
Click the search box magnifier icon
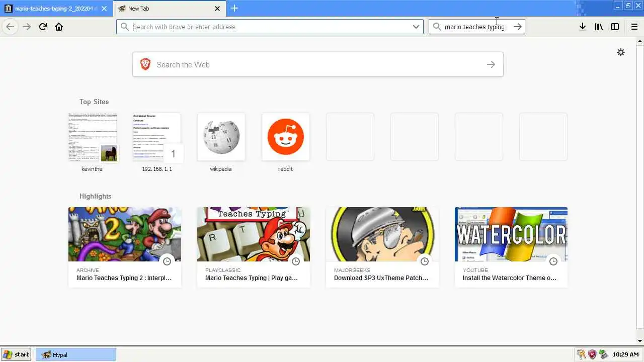437,27
